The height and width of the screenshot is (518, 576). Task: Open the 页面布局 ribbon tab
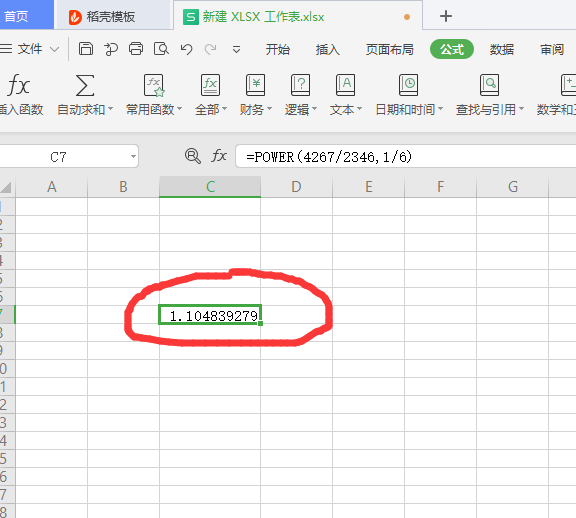tap(390, 49)
